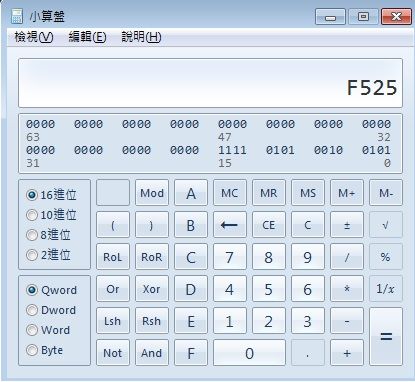Click hex digit E key
This screenshot has width=415, height=382.
pyautogui.click(x=191, y=321)
